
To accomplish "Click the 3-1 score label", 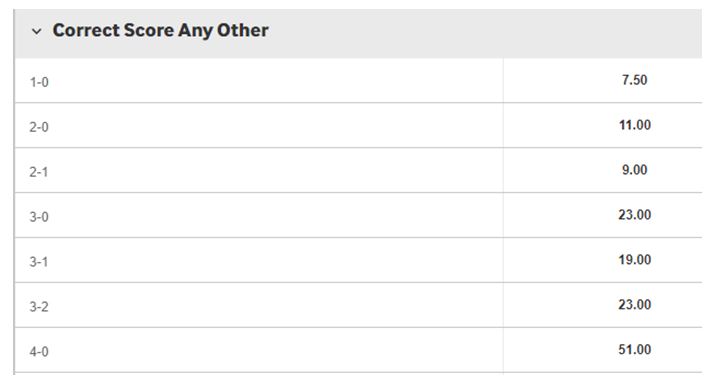I will (39, 262).
